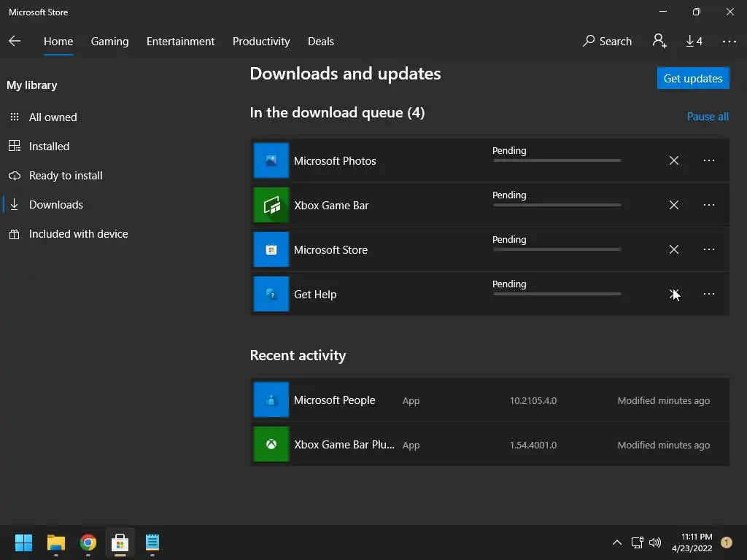Click the All owned grid icon
Image resolution: width=747 pixels, height=560 pixels.
tap(15, 117)
